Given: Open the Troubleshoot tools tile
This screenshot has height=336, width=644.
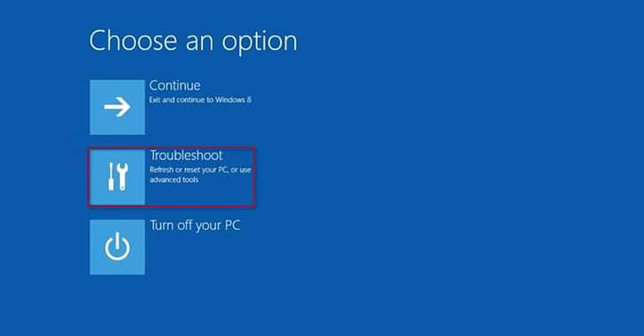Looking at the screenshot, I should click(x=117, y=177).
